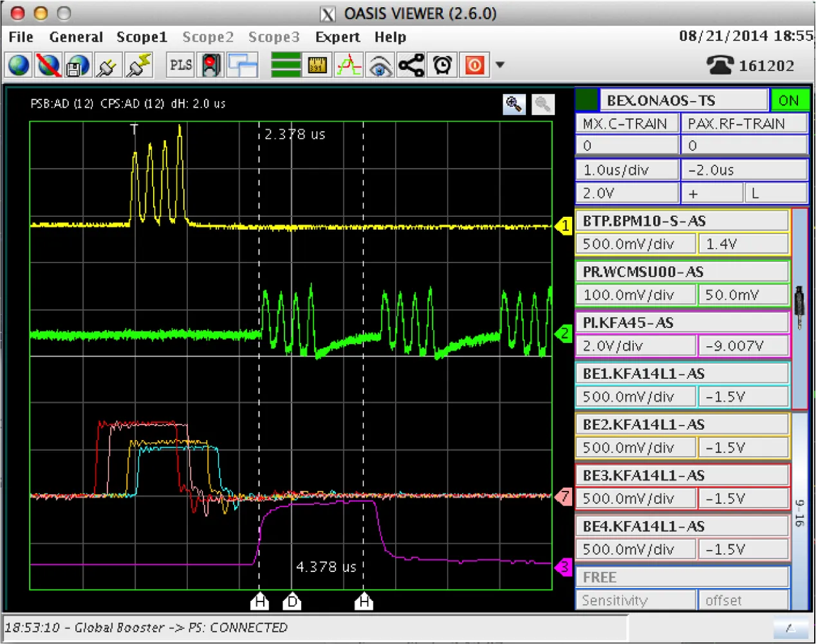Open the Expert menu
The image size is (816, 644).
[x=338, y=37]
